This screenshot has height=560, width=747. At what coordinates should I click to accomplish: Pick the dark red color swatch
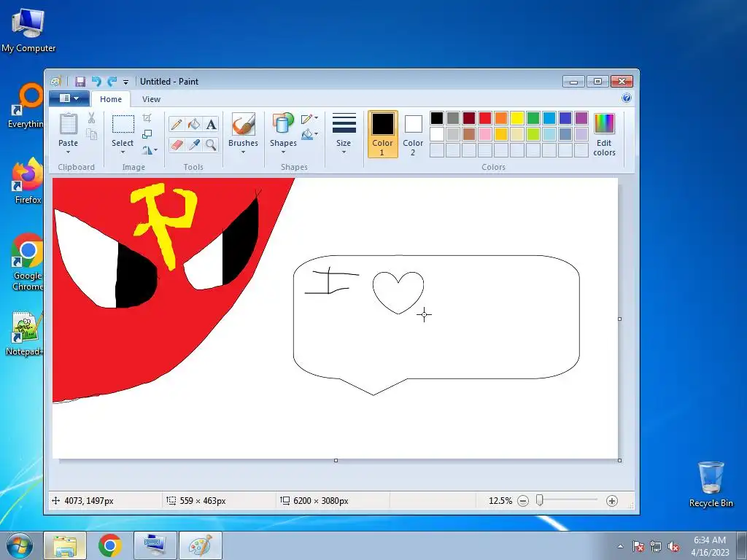(x=469, y=117)
